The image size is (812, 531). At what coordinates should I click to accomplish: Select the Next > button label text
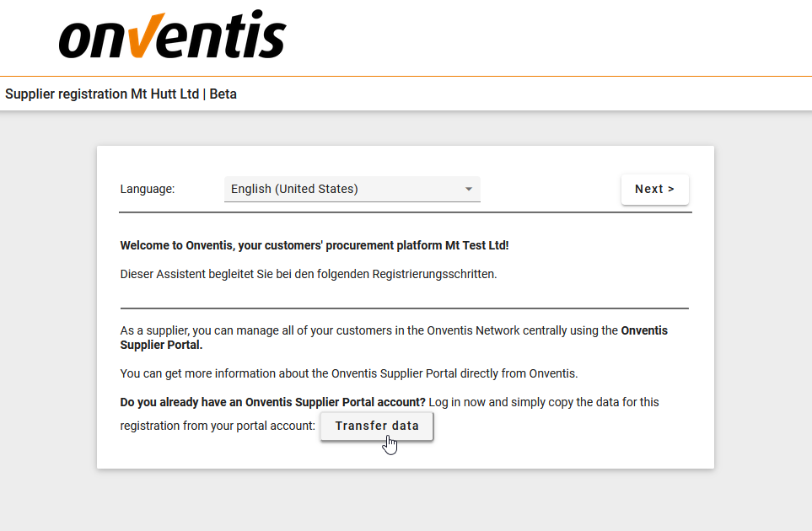[655, 189]
